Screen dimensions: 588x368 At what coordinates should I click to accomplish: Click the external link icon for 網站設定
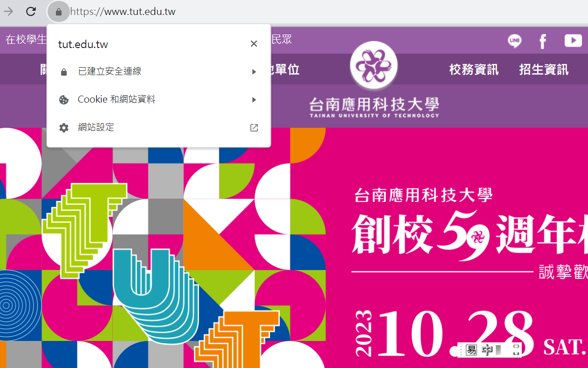click(x=254, y=128)
